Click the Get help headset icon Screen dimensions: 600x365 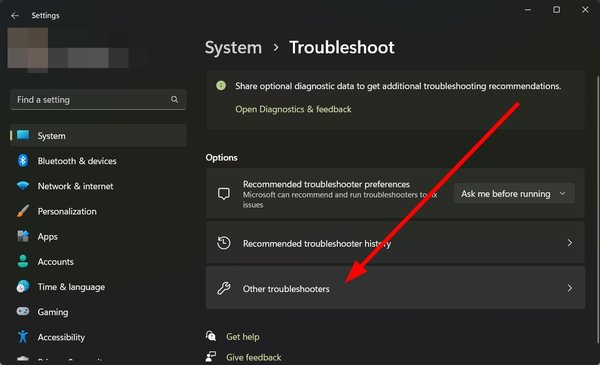click(x=211, y=336)
